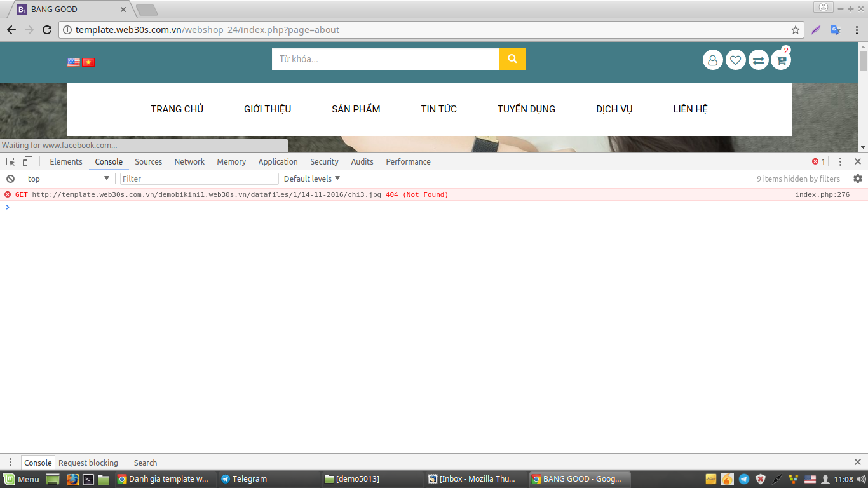868x488 pixels.
Task: Select the top Console tab in DevTools
Action: 109,161
